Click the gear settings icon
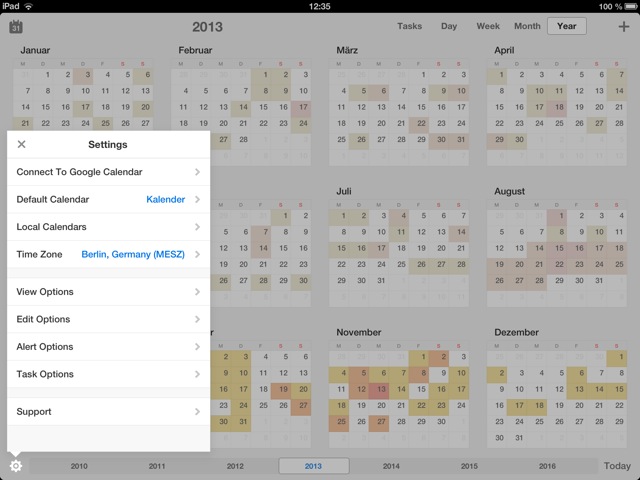Viewport: 640px width, 480px height. [x=16, y=466]
